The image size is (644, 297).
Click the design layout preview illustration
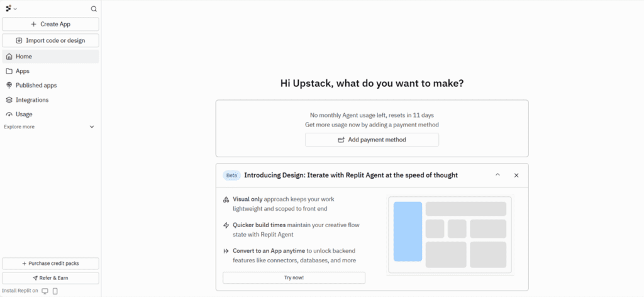point(450,235)
